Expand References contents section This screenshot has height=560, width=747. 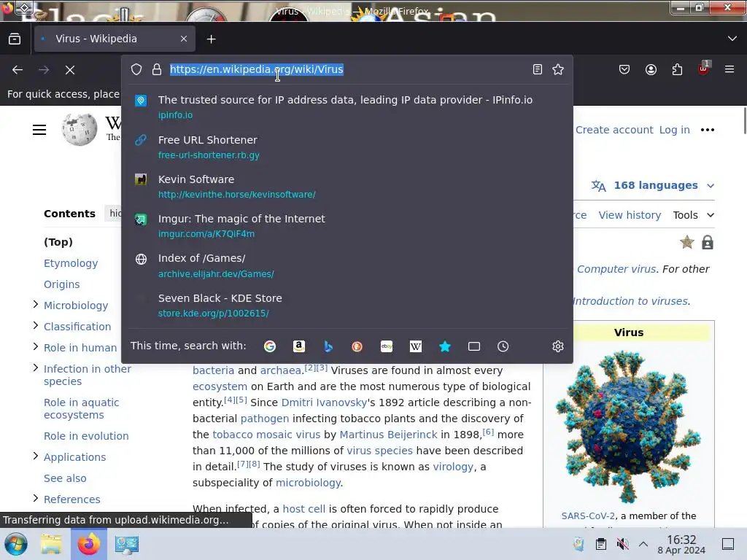35,498
